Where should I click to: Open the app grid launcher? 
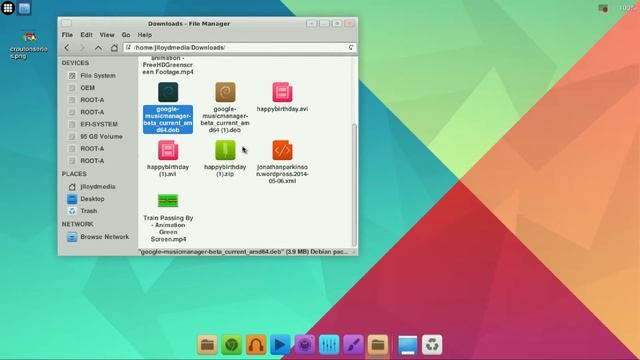[8, 8]
